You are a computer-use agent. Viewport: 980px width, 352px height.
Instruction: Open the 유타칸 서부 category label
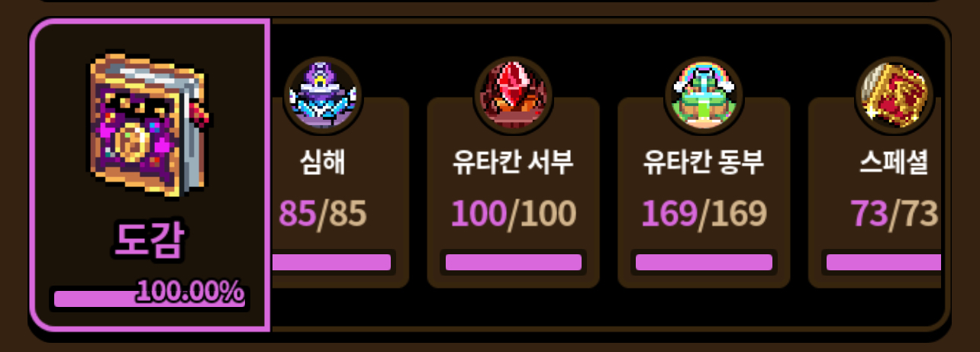pyautogui.click(x=513, y=163)
